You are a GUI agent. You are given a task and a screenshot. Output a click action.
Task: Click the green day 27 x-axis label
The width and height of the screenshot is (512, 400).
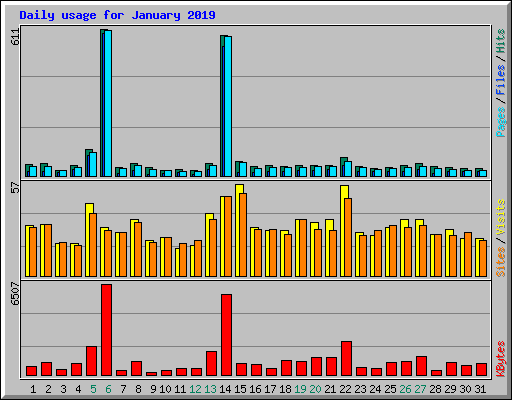click(x=420, y=389)
